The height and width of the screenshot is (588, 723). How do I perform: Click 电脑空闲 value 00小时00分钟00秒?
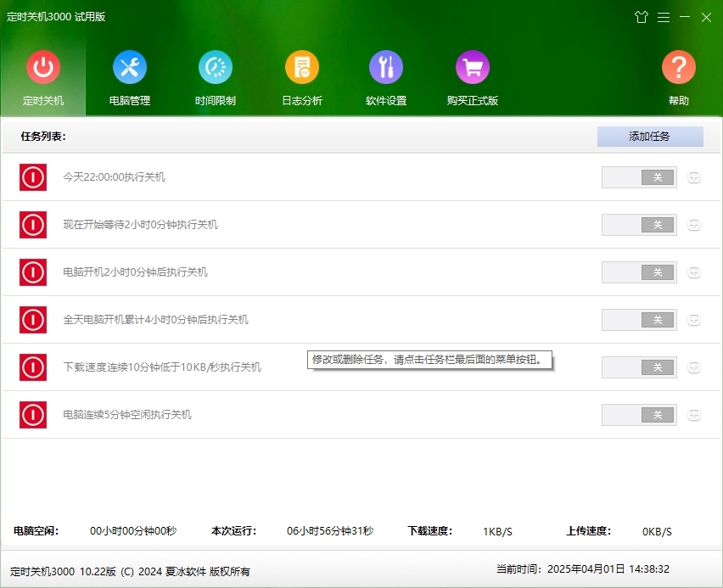point(133,531)
